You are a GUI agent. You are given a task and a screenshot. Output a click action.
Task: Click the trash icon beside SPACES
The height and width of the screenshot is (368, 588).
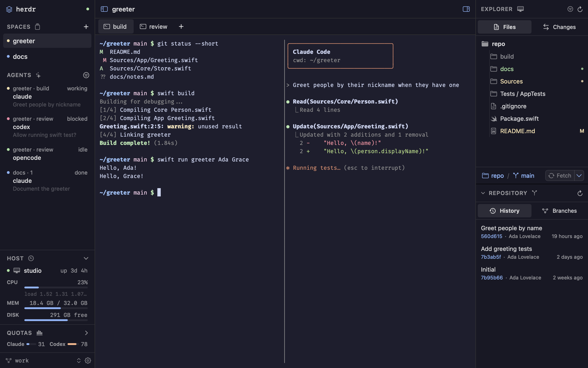point(37,26)
